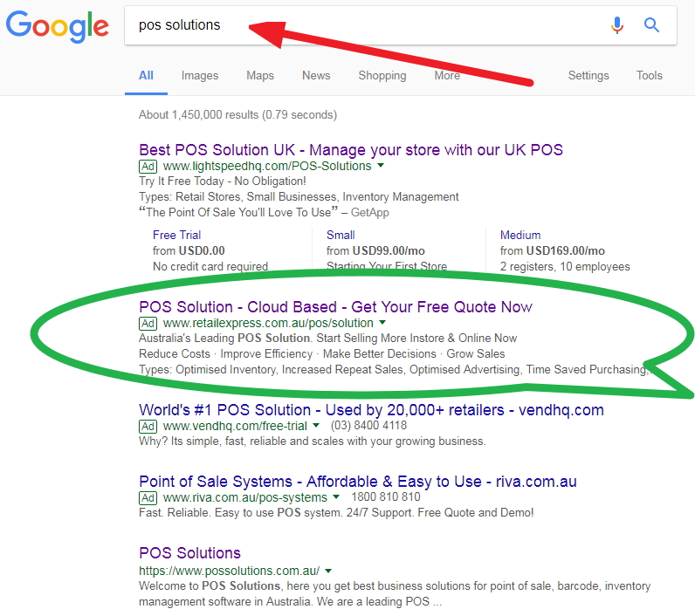695x616 pixels.
Task: Open 'Point of Sale Systems' riva headline
Action: (x=358, y=482)
